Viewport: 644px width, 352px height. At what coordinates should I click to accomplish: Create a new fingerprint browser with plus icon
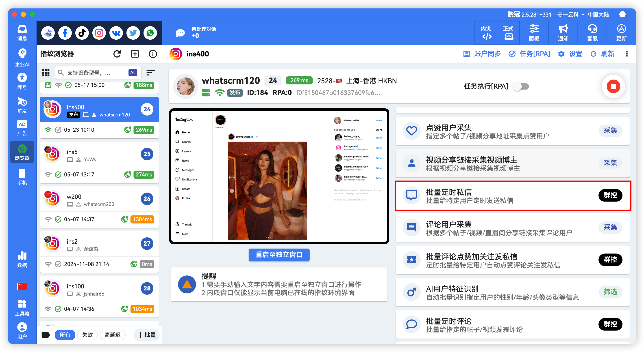(x=135, y=54)
